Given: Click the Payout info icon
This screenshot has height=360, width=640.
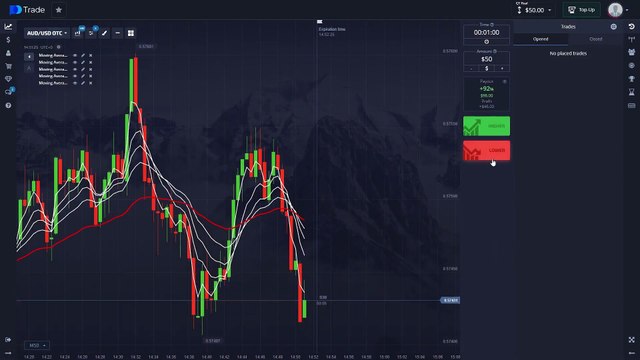Looking at the screenshot, I should pyautogui.click(x=504, y=82).
